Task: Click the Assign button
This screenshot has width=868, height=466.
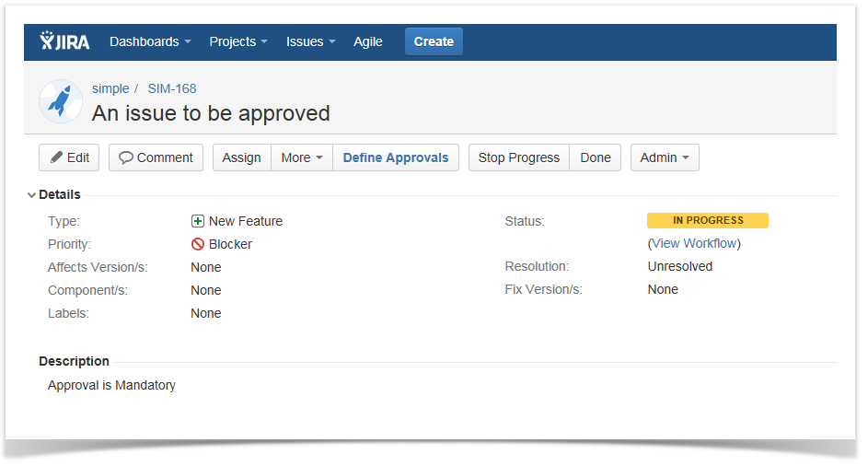Action: 241,157
